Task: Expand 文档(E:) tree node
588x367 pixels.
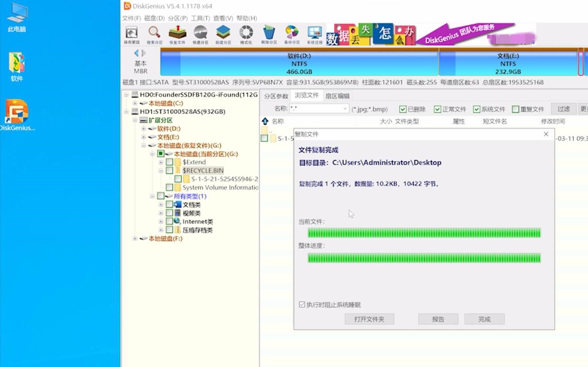Action: pos(144,137)
